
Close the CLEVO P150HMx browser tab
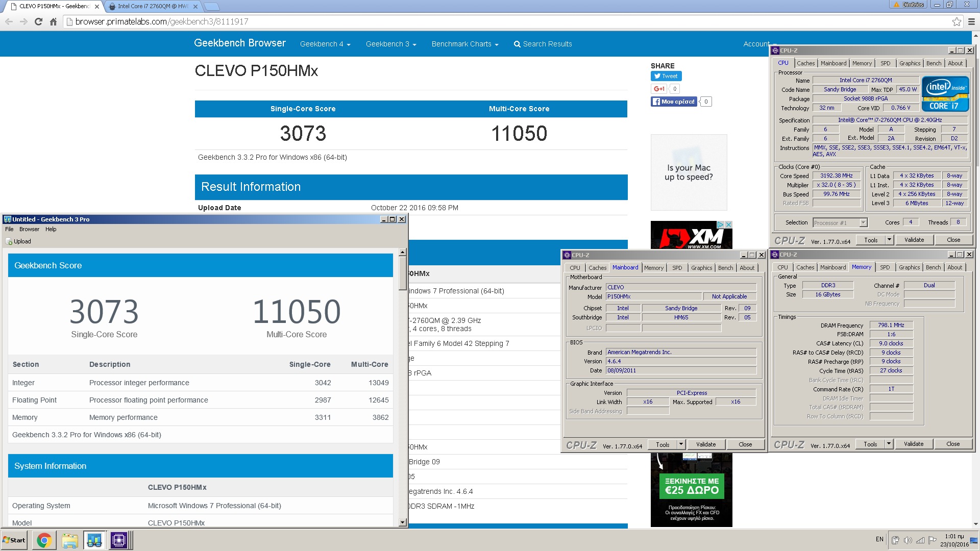coord(97,7)
